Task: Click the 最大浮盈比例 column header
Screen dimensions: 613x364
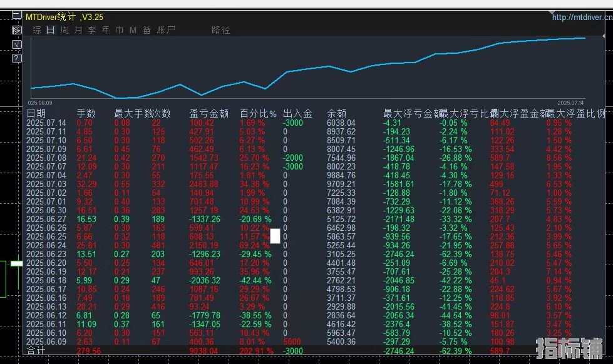Action: point(576,113)
